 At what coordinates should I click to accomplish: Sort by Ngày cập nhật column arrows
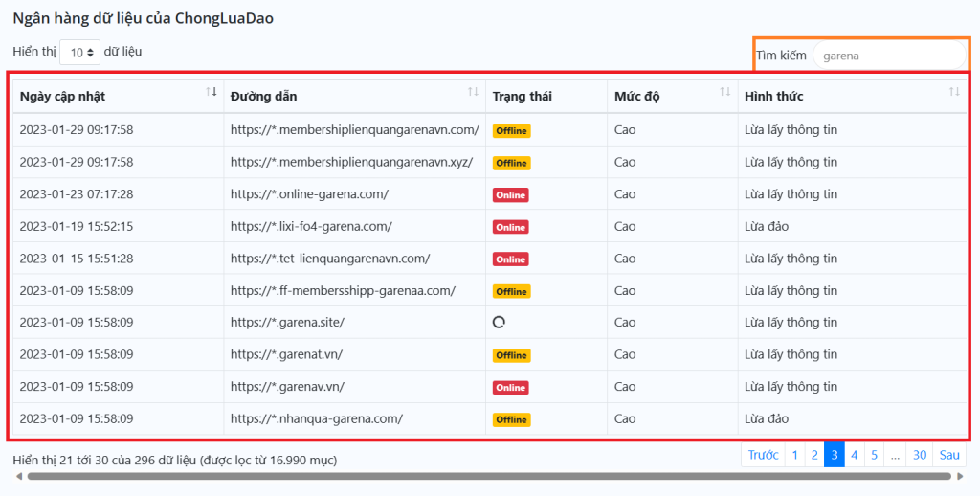[212, 92]
